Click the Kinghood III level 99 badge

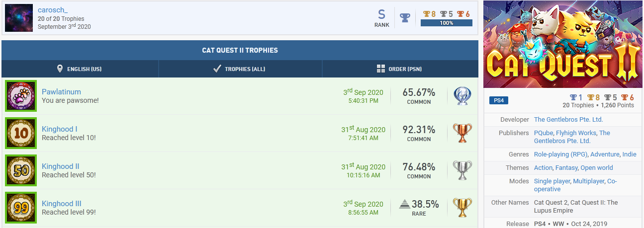click(x=21, y=208)
